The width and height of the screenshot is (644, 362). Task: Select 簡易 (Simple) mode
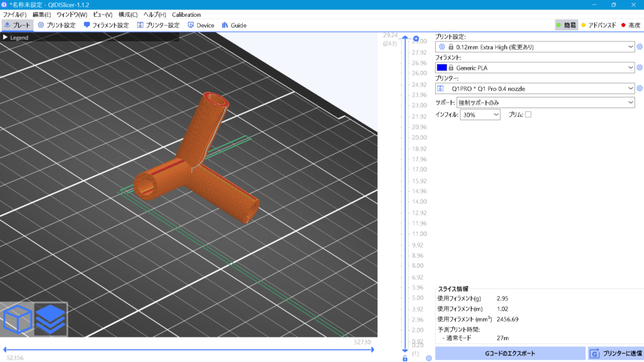565,25
